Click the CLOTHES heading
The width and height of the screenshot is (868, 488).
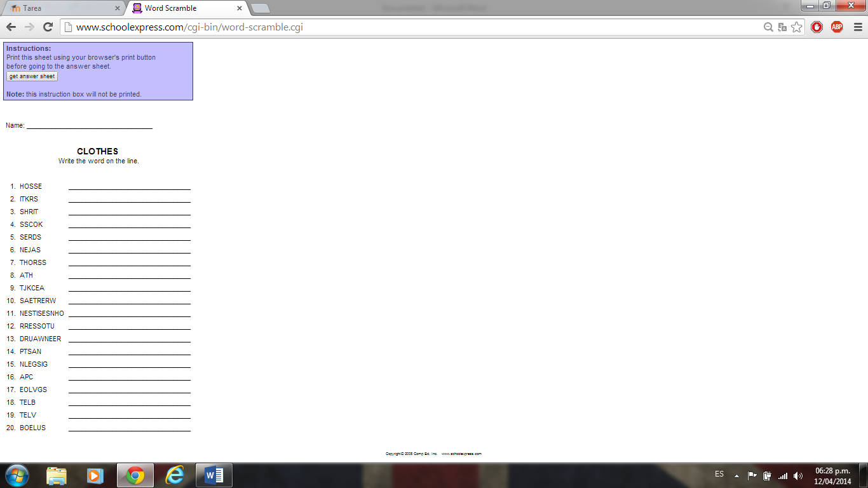97,151
